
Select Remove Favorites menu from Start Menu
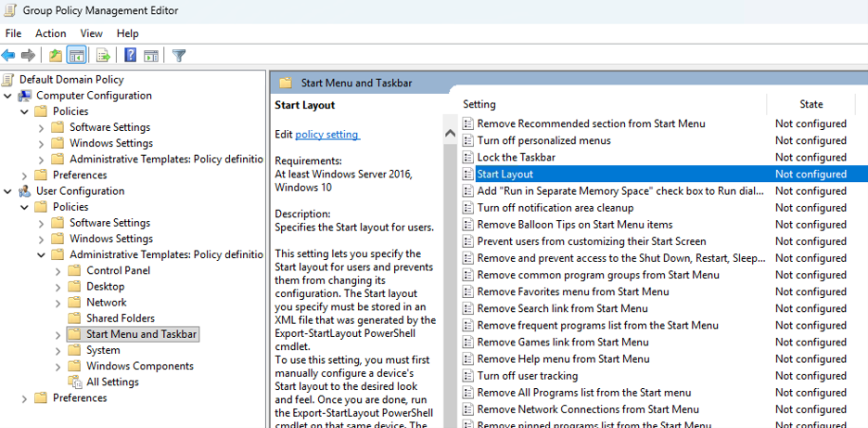click(573, 292)
